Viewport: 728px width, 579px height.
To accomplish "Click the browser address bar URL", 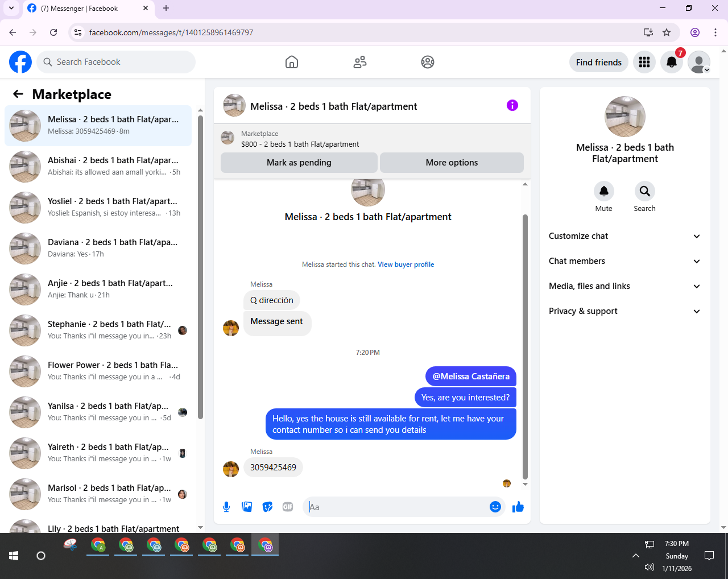I will (x=171, y=32).
